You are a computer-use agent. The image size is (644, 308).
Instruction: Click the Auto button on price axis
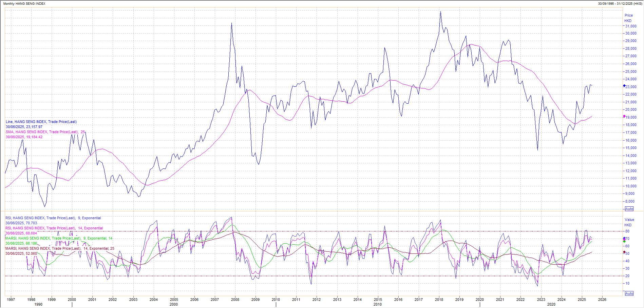pyautogui.click(x=629, y=209)
